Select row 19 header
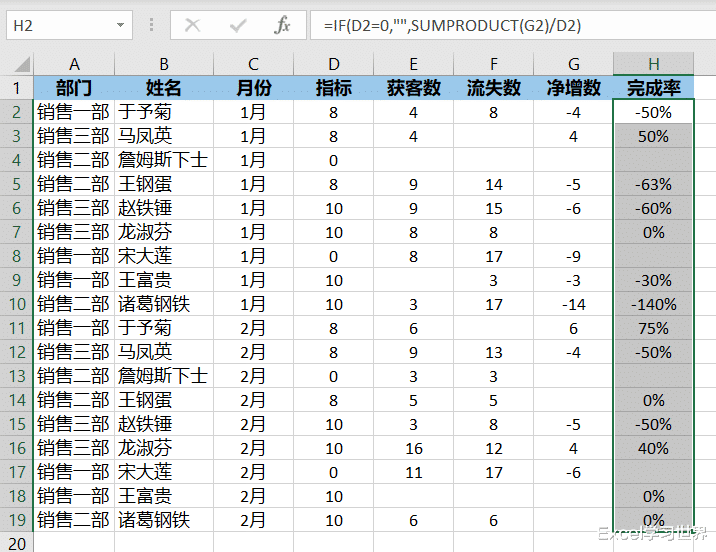The width and height of the screenshot is (716, 552). point(16,520)
